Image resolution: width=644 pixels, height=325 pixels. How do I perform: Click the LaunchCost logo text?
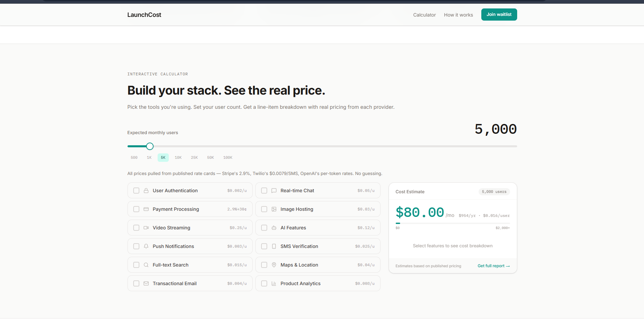tap(144, 15)
